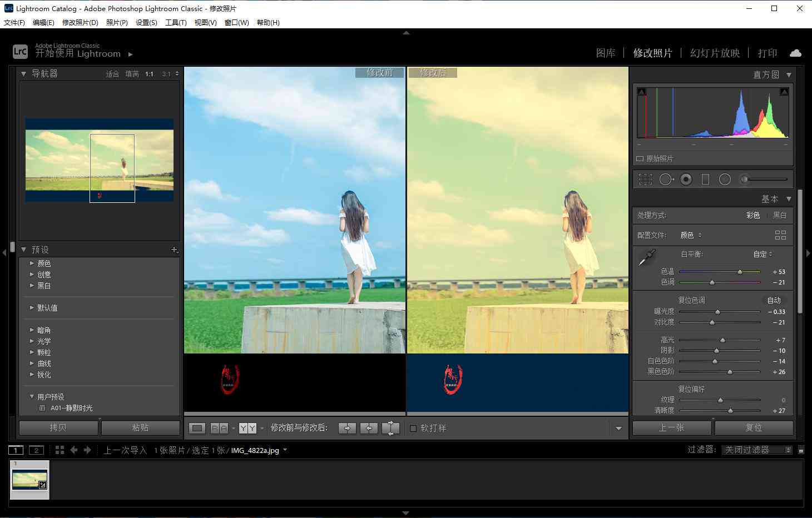
Task: Click the 粘贴 paste button
Action: pyautogui.click(x=141, y=428)
